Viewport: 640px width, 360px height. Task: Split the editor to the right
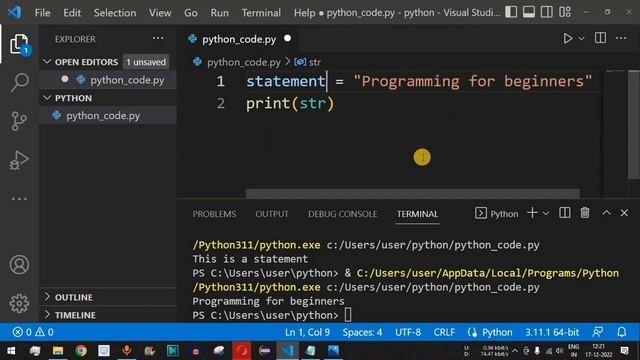point(600,38)
